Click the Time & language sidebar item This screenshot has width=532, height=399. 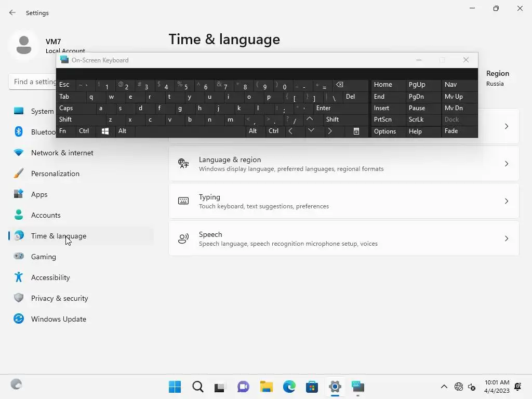[81, 236]
